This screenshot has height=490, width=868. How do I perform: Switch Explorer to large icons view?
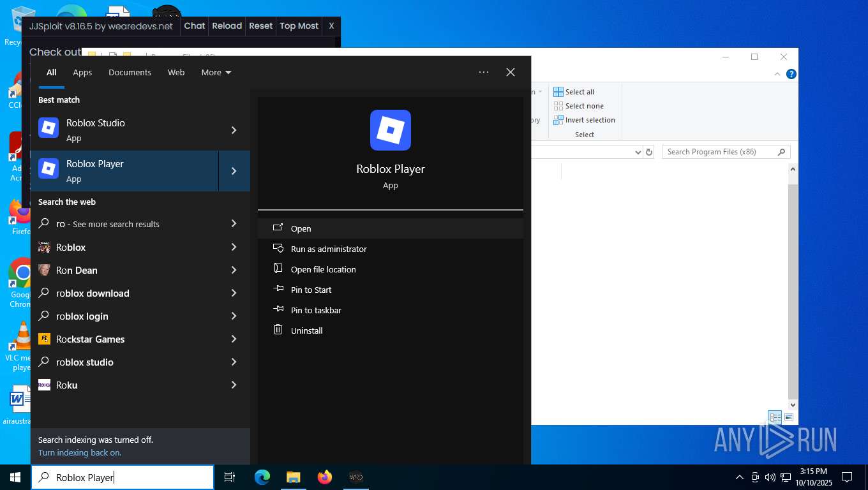click(789, 417)
